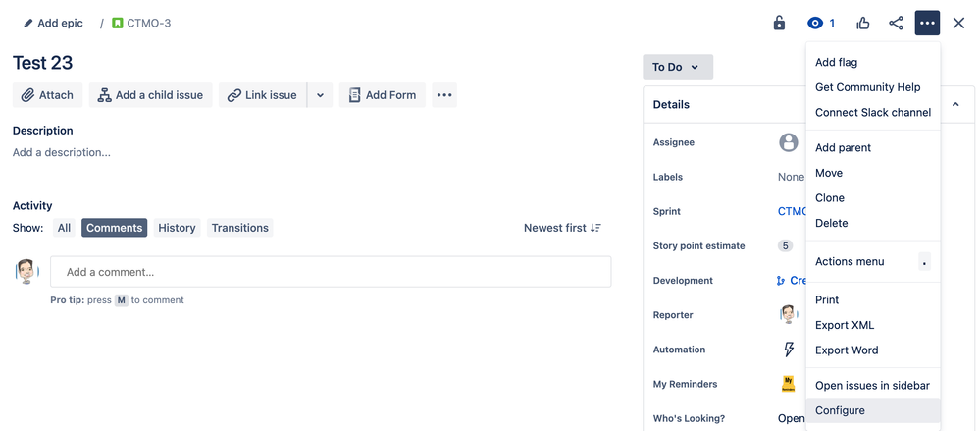This screenshot has height=431, width=980.
Task: Select Open issues in sidebar
Action: point(873,385)
